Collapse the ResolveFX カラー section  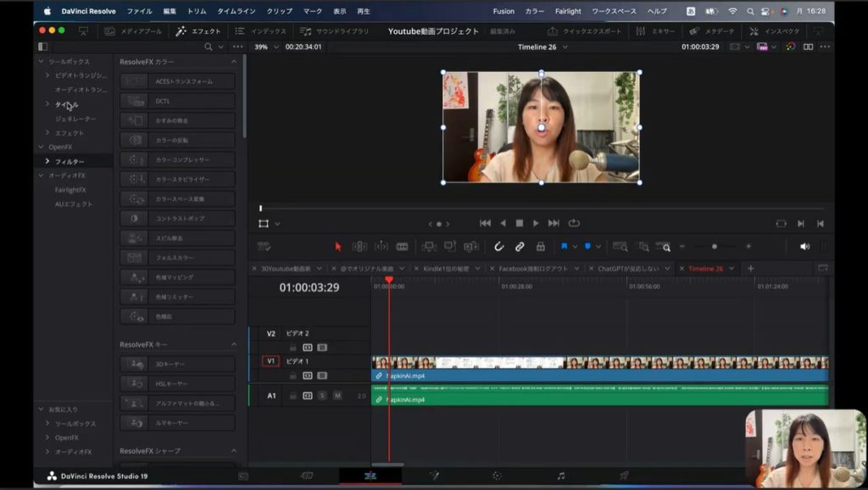(x=234, y=62)
